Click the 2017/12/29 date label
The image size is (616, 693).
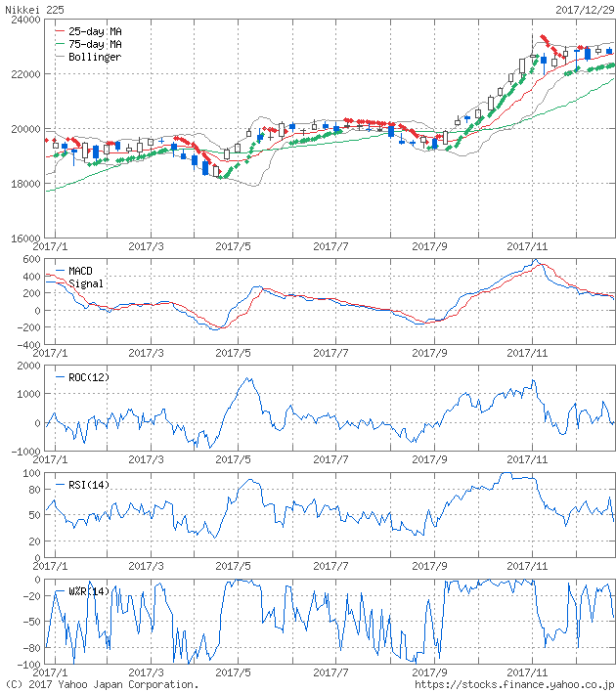583,8
